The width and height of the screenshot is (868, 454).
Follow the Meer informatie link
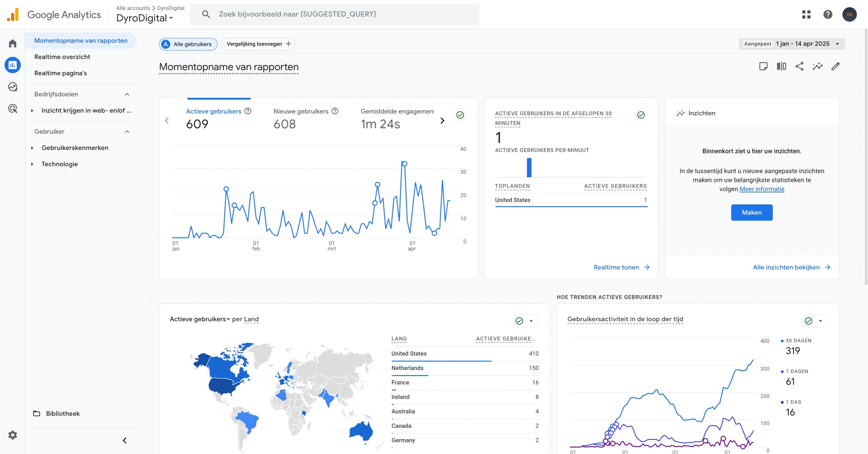[x=762, y=189]
